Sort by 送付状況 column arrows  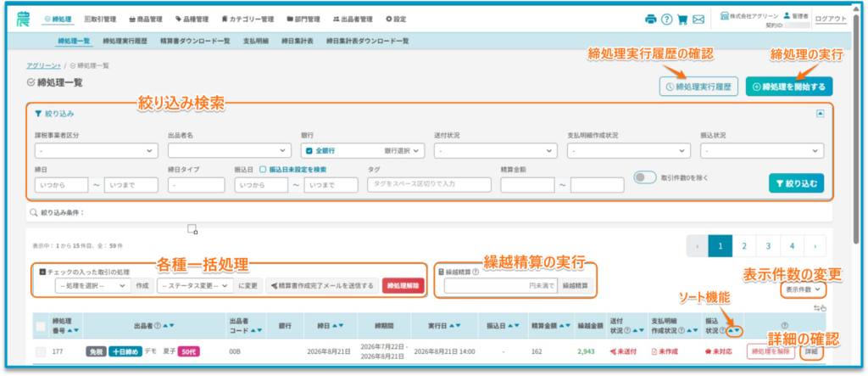pos(639,330)
